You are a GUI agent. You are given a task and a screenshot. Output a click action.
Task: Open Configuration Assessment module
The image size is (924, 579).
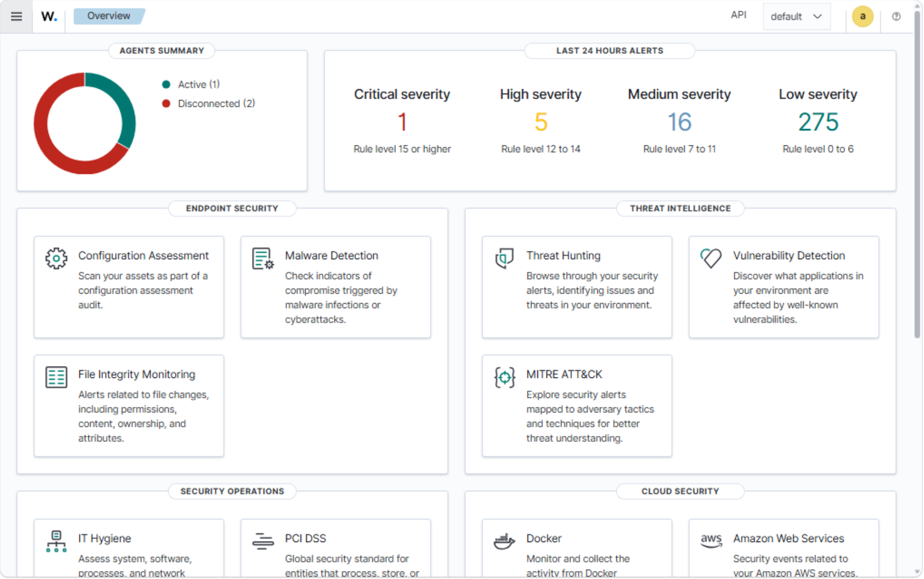[x=129, y=287]
